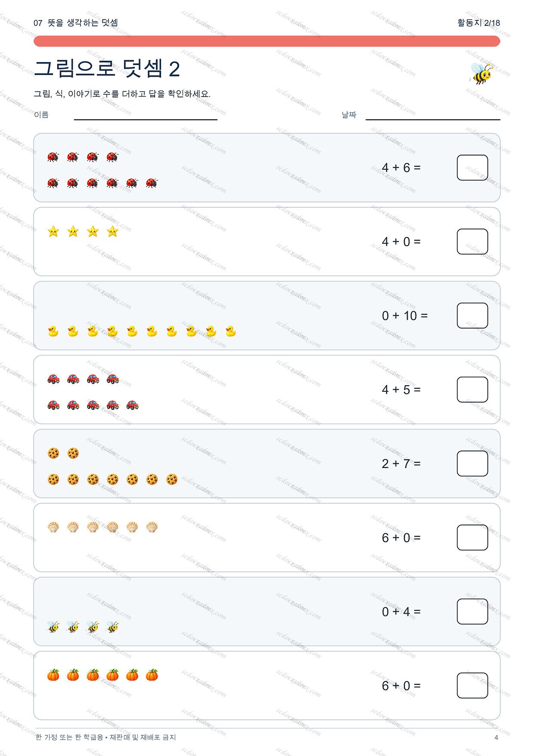Click the answer box for 4 + 6
The height and width of the screenshot is (756, 534).
tap(472, 168)
